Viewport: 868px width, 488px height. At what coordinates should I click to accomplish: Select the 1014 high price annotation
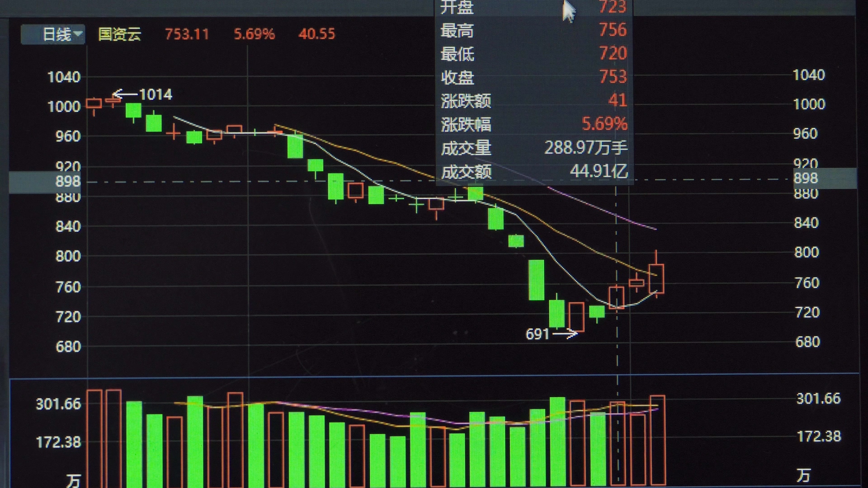tap(156, 94)
